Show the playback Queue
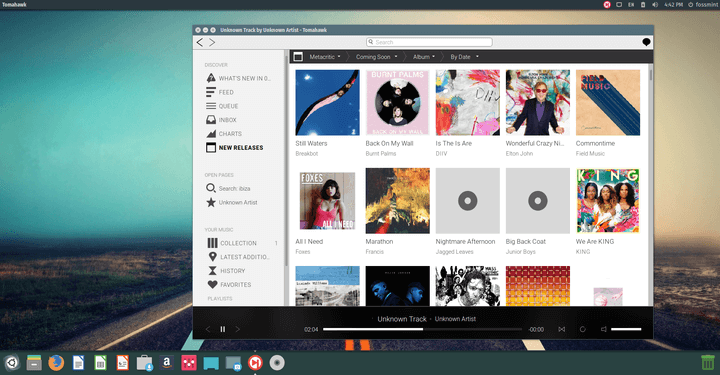The image size is (720, 375). pyautogui.click(x=222, y=106)
